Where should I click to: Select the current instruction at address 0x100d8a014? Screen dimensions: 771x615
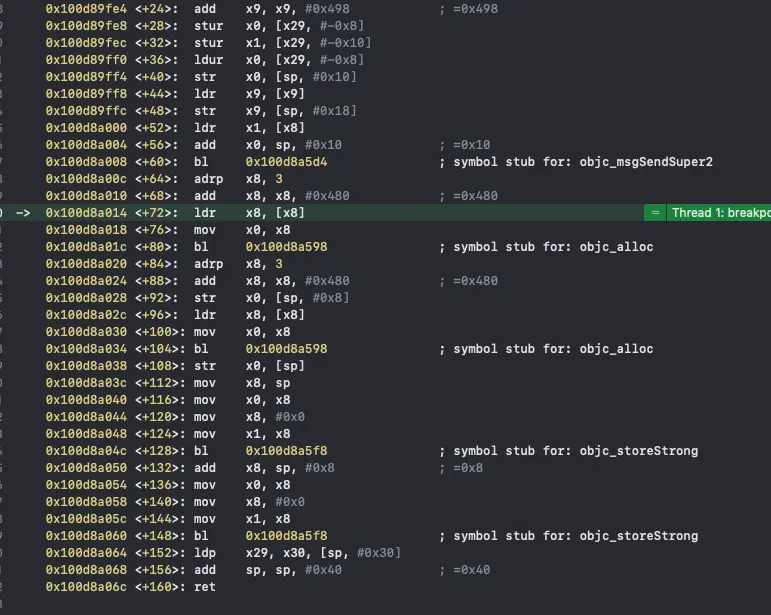386,213
